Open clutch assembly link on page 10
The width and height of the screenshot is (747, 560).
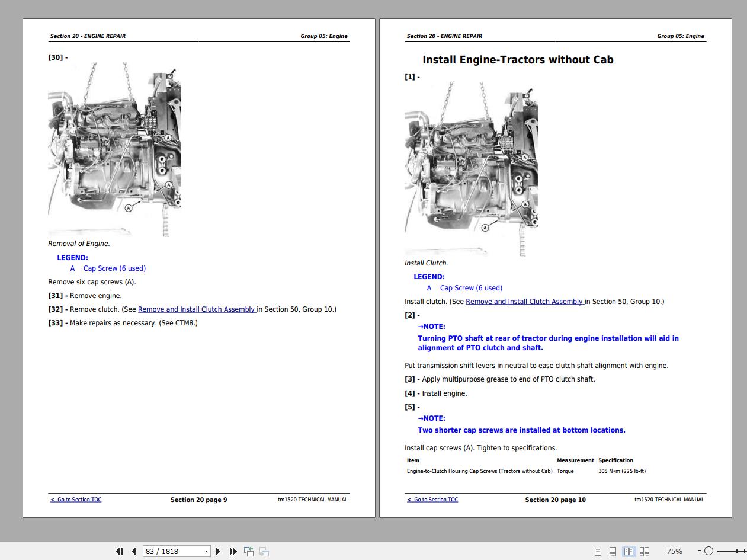524,302
